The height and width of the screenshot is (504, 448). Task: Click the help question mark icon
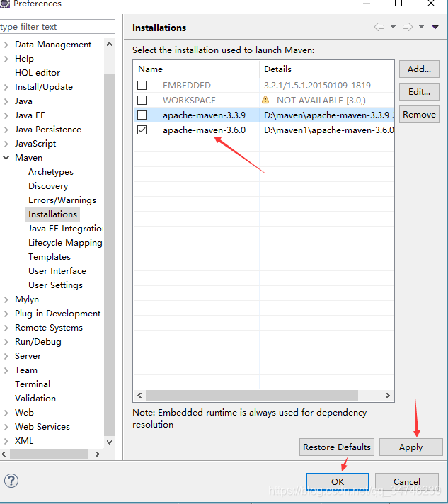(x=11, y=481)
